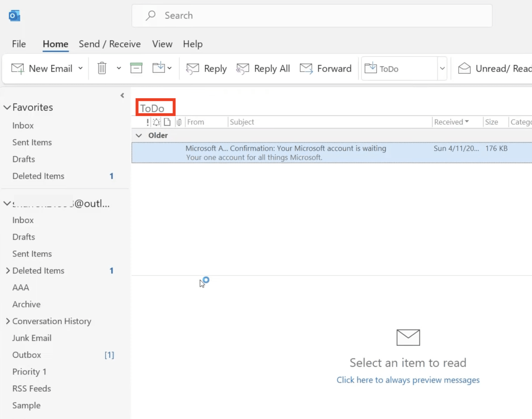The height and width of the screenshot is (419, 532).
Task: Forward the selected message
Action: [x=306, y=68]
